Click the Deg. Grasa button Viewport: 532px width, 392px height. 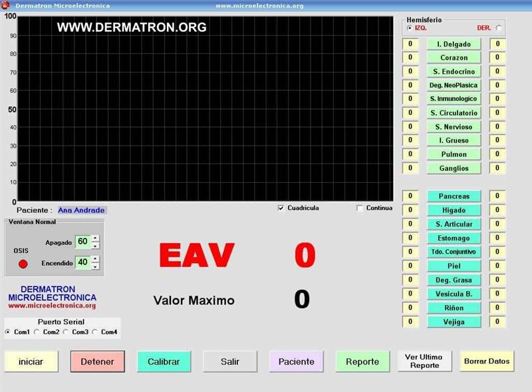454,280
